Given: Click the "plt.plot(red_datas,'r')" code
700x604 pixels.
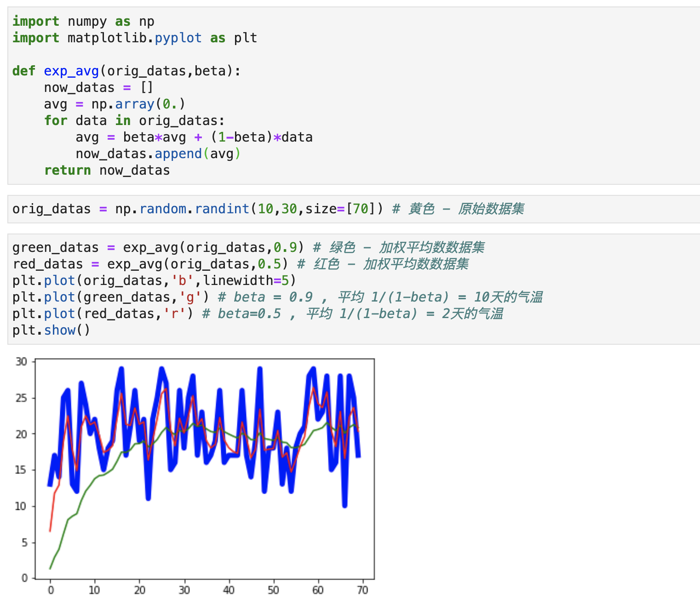Looking at the screenshot, I should coord(103,314).
